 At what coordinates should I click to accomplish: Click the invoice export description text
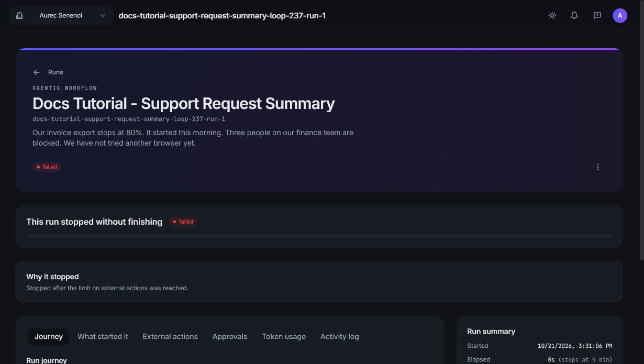(193, 138)
